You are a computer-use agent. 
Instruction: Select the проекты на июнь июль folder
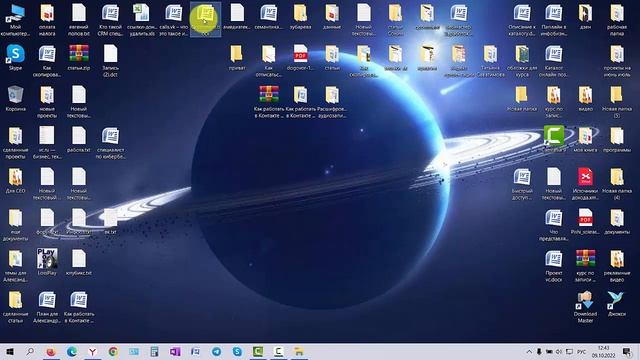click(x=617, y=60)
